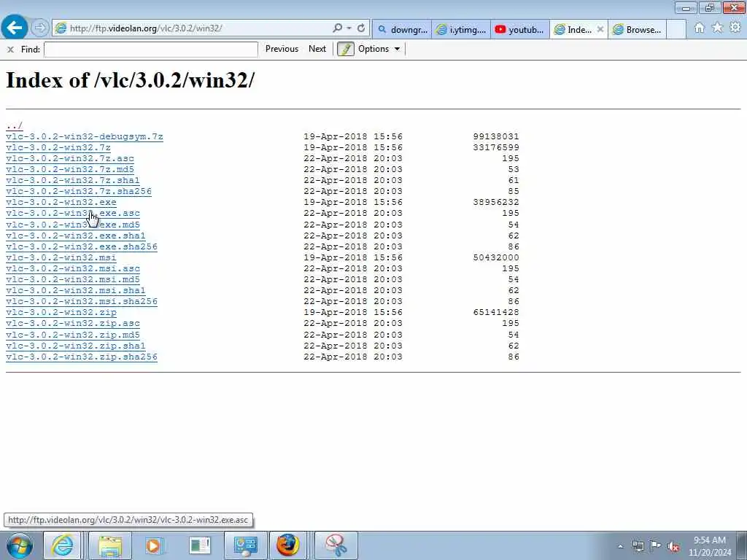Open Windows Explorer folder taskbar icon
747x560 pixels.
point(111,545)
